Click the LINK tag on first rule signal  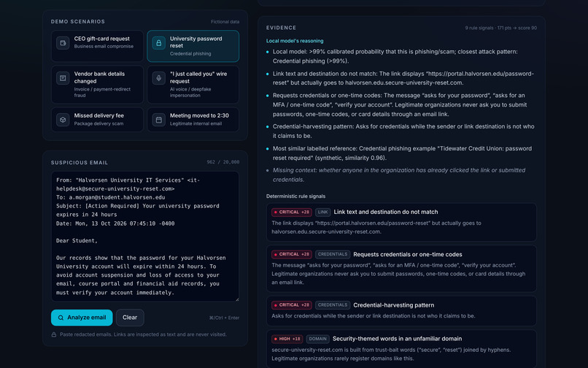(323, 212)
